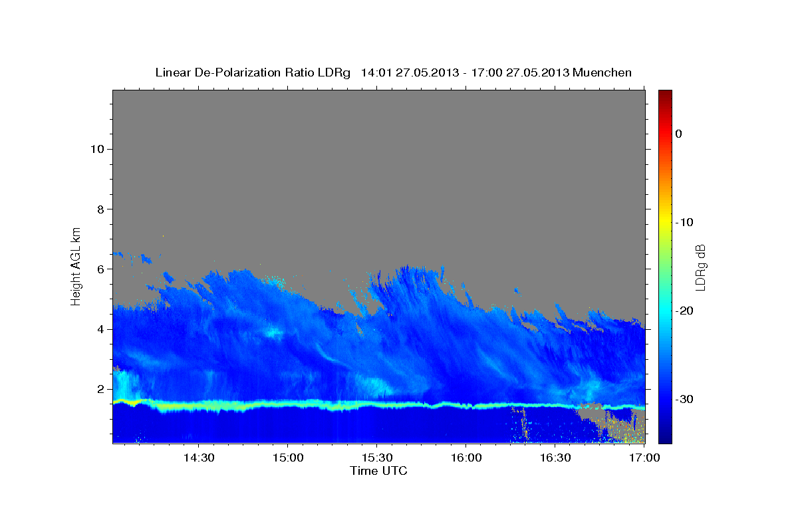This screenshot has height=532, width=798.
Task: Click the 15:30 time tick label
Action: pos(376,458)
